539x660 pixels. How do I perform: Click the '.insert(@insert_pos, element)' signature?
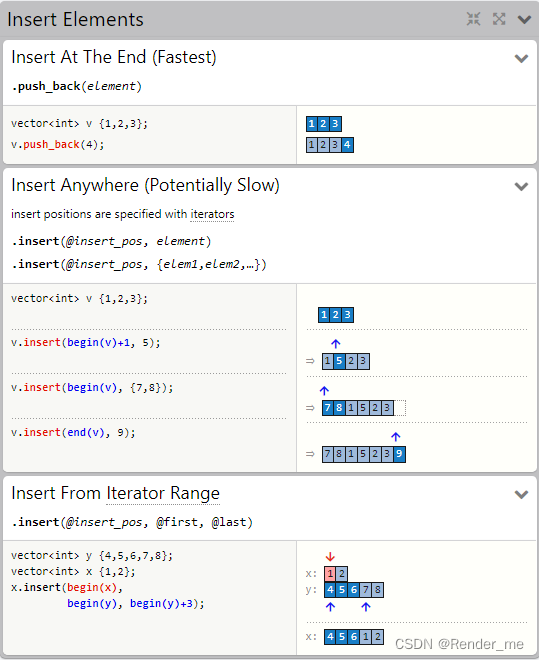(112, 241)
